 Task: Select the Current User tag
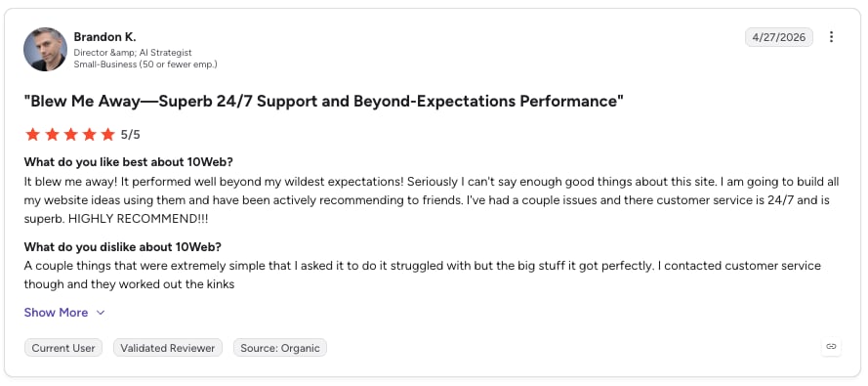[x=63, y=348]
